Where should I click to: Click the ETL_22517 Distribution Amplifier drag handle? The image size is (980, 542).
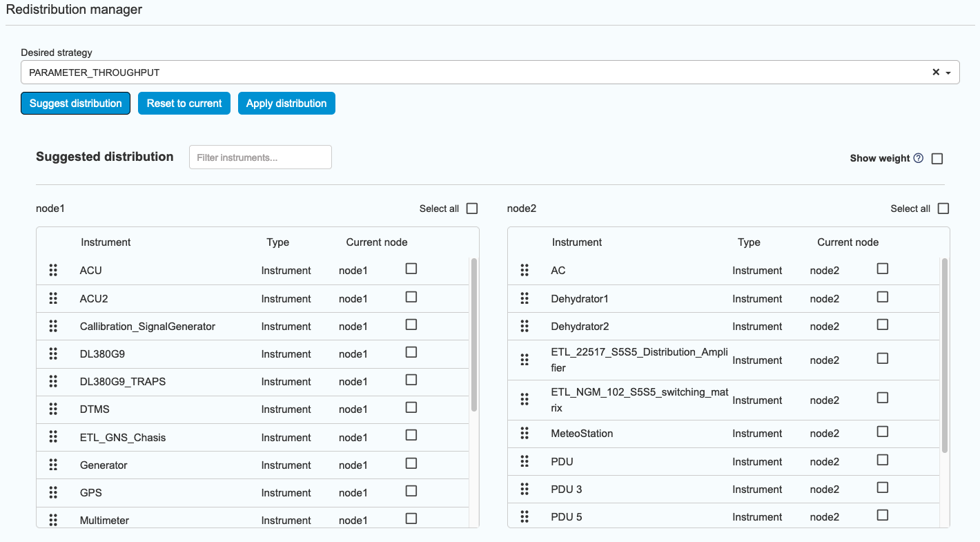coord(525,360)
